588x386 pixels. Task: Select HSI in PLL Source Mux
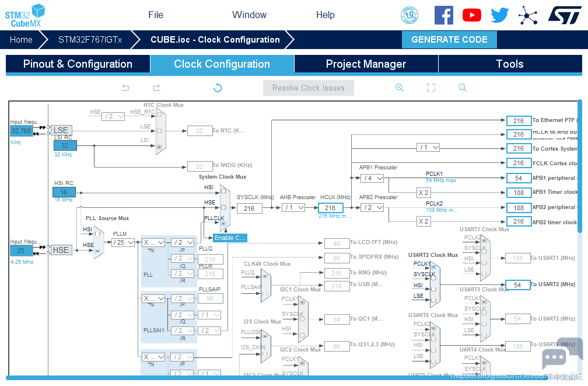pyautogui.click(x=97, y=233)
